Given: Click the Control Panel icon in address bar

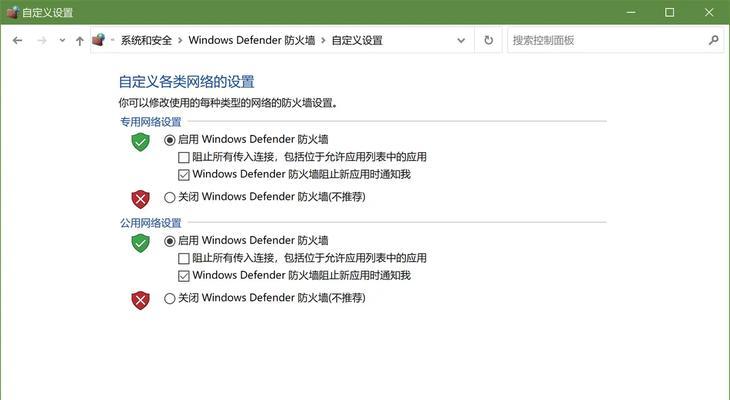Looking at the screenshot, I should pyautogui.click(x=99, y=40).
